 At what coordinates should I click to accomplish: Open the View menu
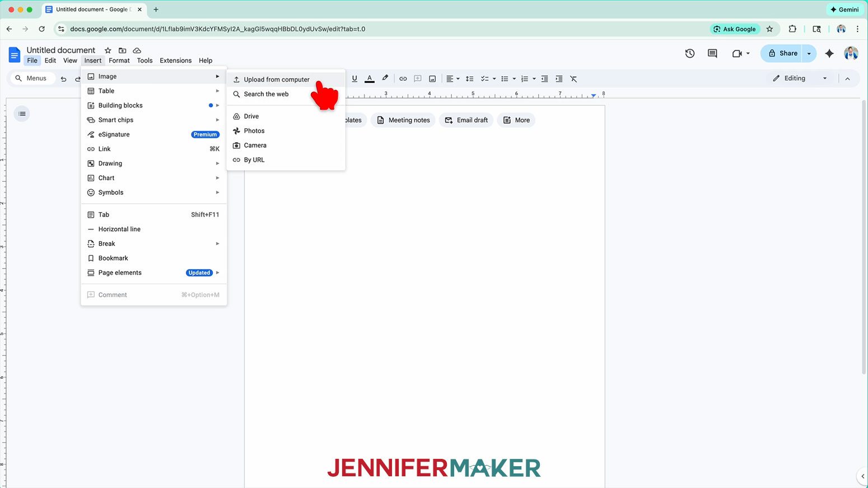(x=70, y=60)
